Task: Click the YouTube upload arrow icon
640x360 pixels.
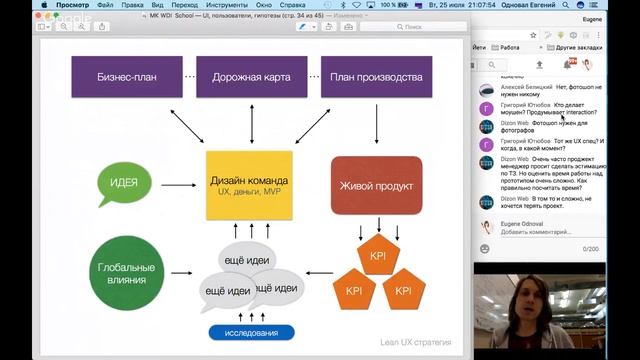Action: (539, 64)
